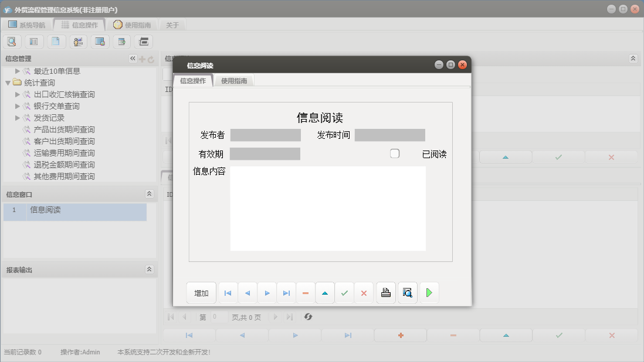Collapse the 信息窗口 panel
The width and height of the screenshot is (644, 362).
click(x=149, y=193)
